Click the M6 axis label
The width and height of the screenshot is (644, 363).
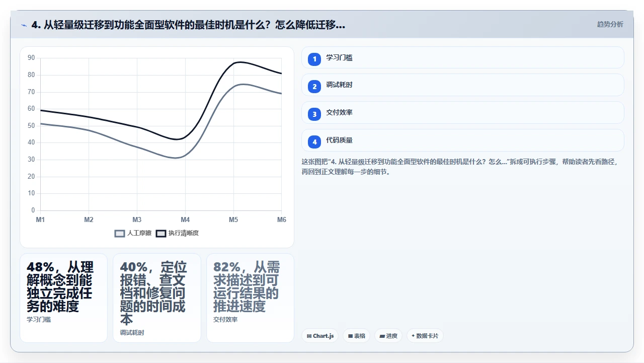tap(281, 220)
